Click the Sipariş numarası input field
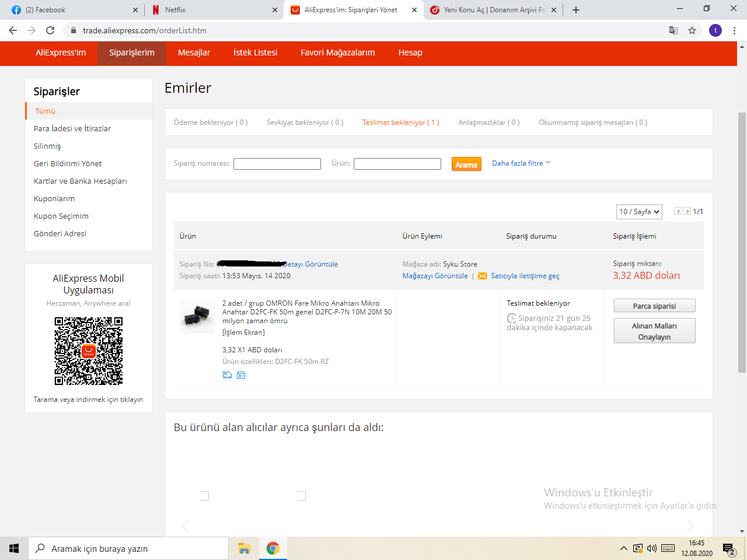747x560 pixels. tap(277, 164)
